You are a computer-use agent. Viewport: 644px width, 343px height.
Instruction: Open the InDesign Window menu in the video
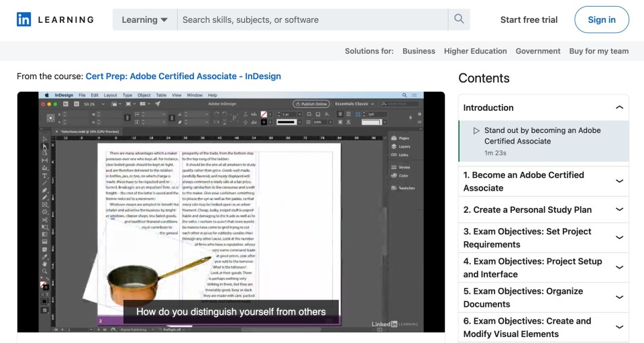point(195,95)
